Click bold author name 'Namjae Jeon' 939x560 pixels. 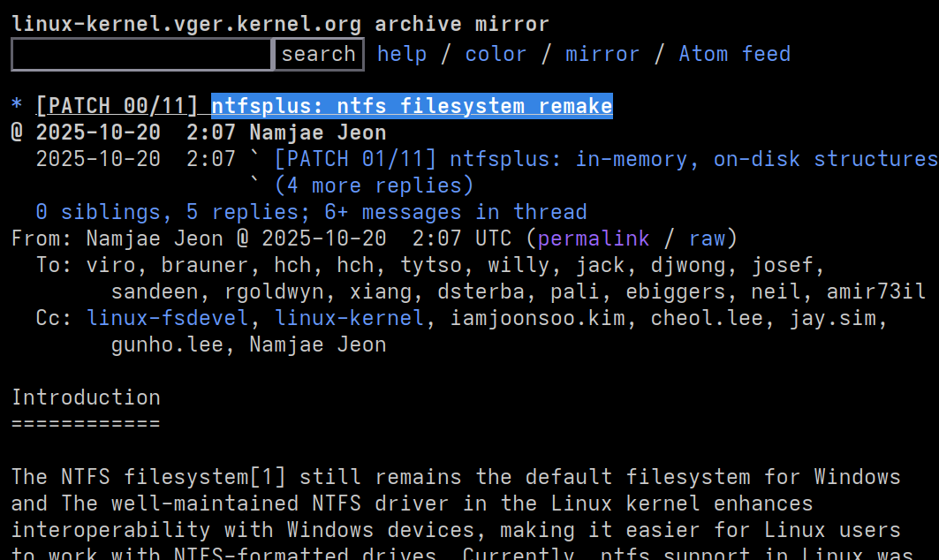coord(317,133)
